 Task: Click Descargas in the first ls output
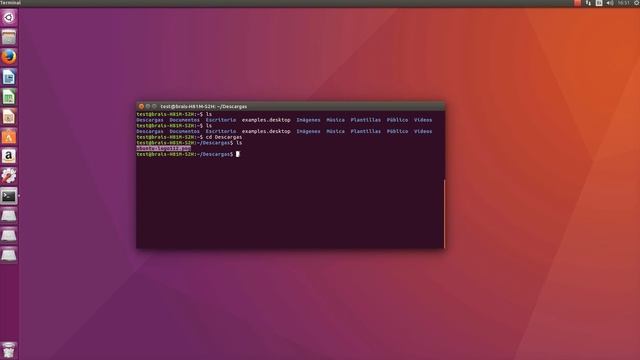point(150,120)
